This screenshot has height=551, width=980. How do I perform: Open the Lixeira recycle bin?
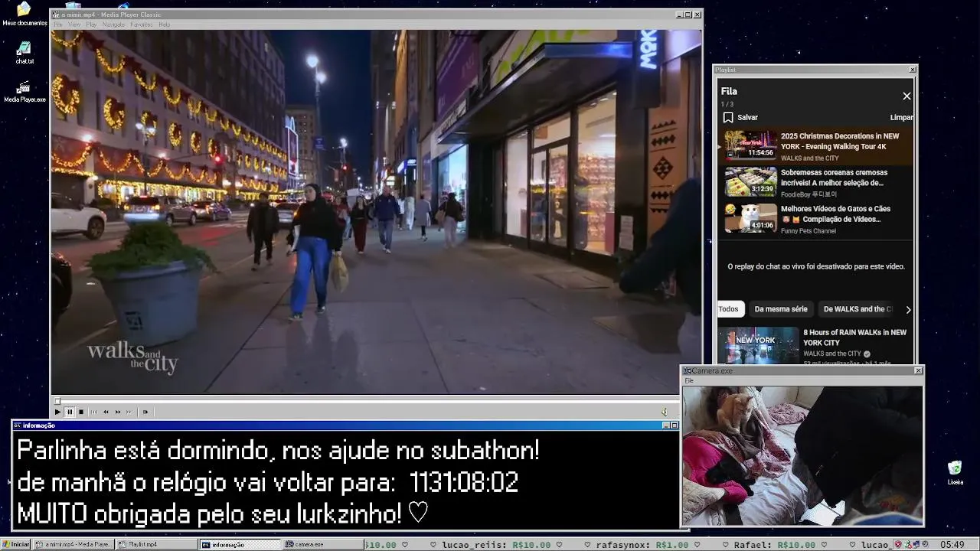tap(955, 472)
